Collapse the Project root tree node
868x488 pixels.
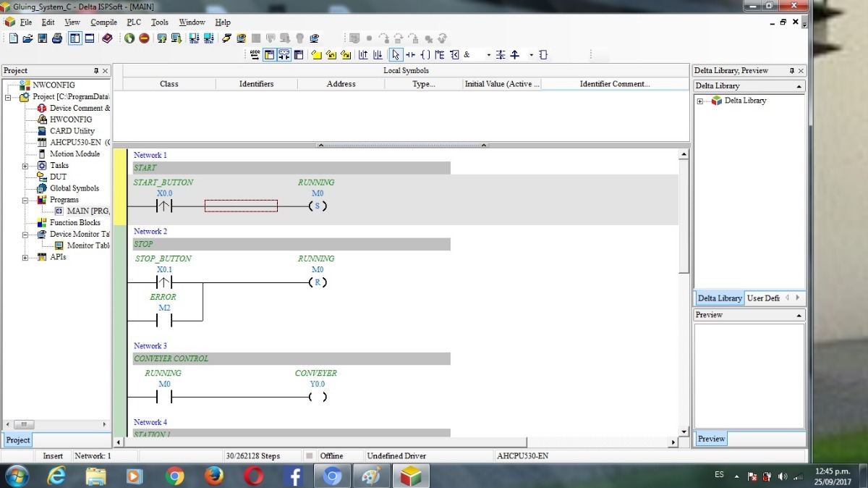[9, 96]
